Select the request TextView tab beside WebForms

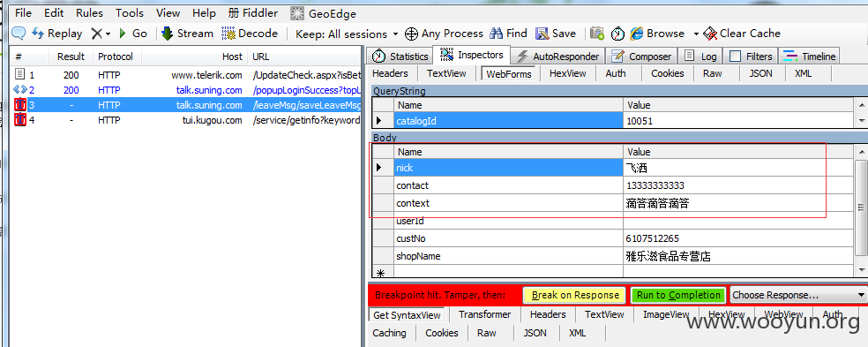pos(446,73)
